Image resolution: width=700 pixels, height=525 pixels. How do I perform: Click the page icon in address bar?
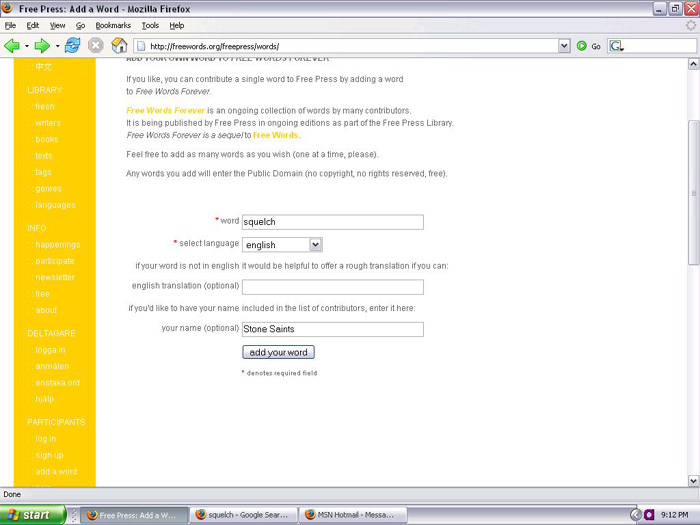click(x=141, y=46)
